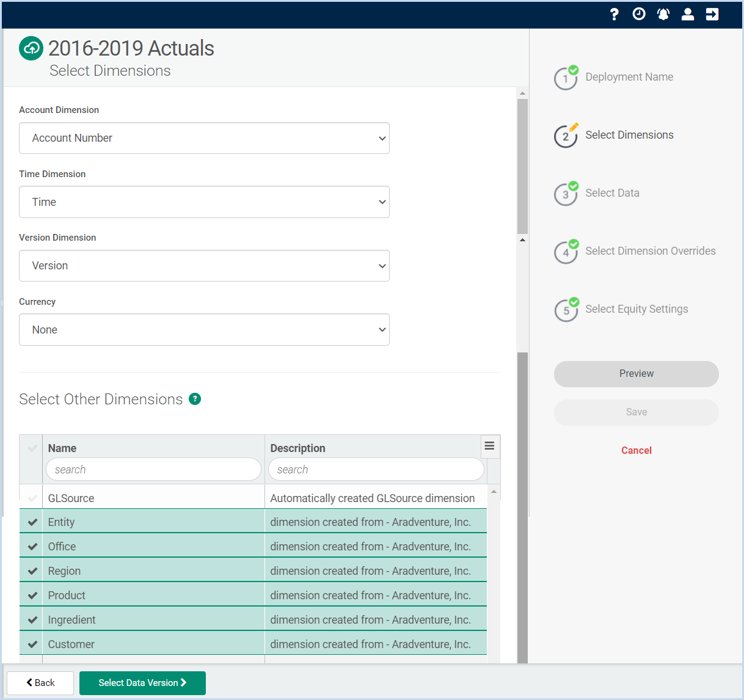Select the Product name cell
Screen dimensions: 744x700
click(x=153, y=595)
